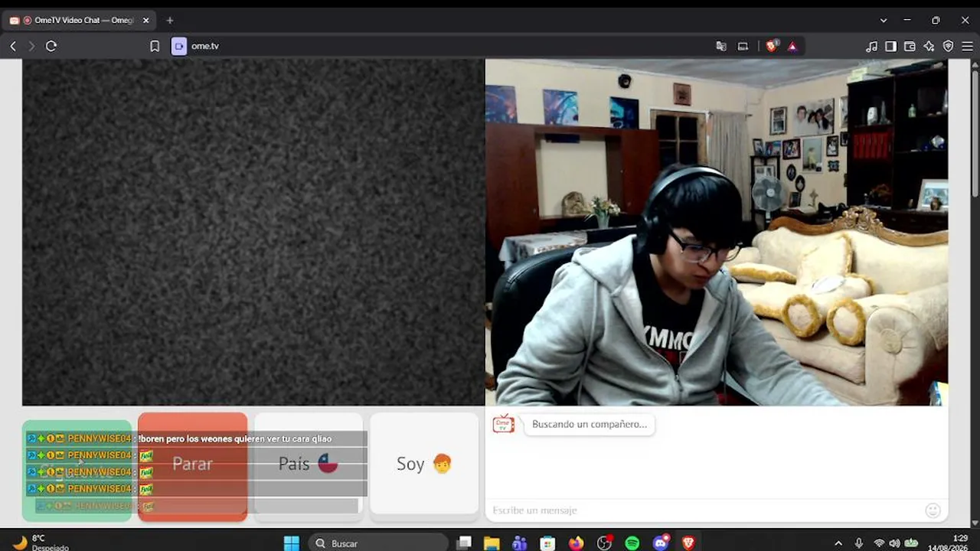Select the OmeTV Video Chat tab
This screenshot has width=980, height=551.
click(x=80, y=20)
